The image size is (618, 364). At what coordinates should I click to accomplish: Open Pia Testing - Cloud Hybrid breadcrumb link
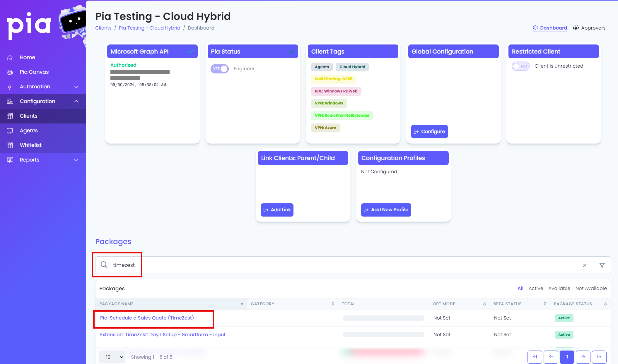click(149, 28)
